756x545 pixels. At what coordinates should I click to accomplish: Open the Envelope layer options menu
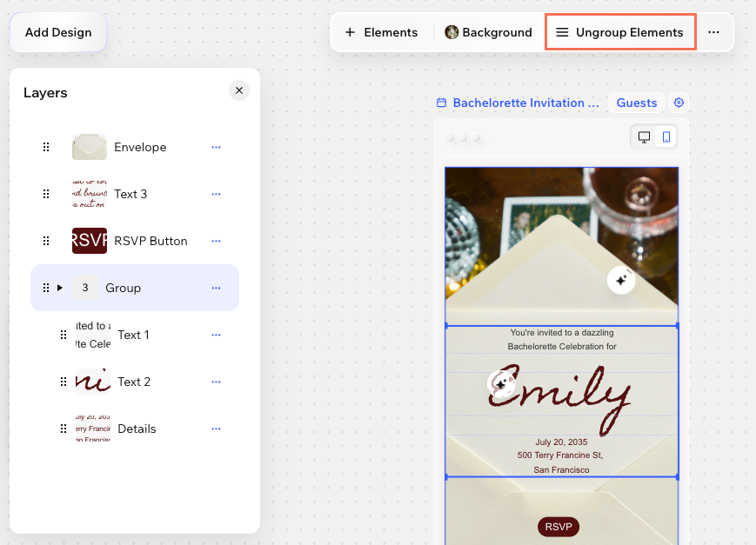coord(216,147)
